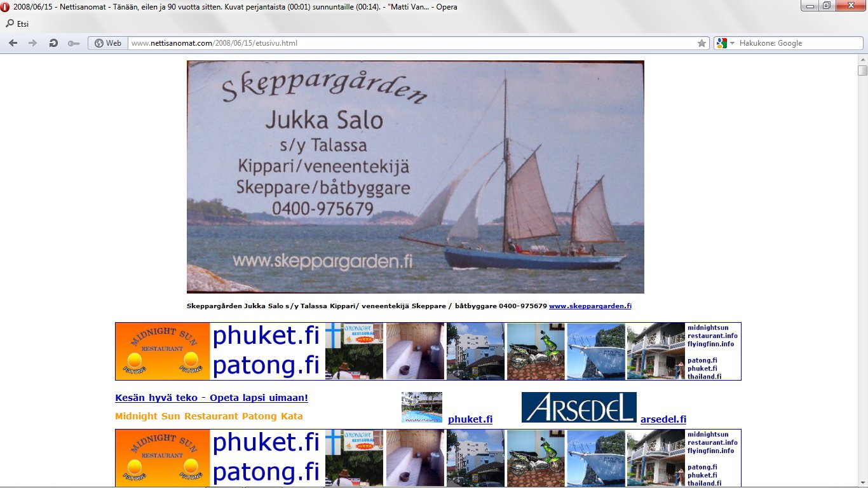Follow the phuket.fi link beside the pool photo

[x=470, y=419]
